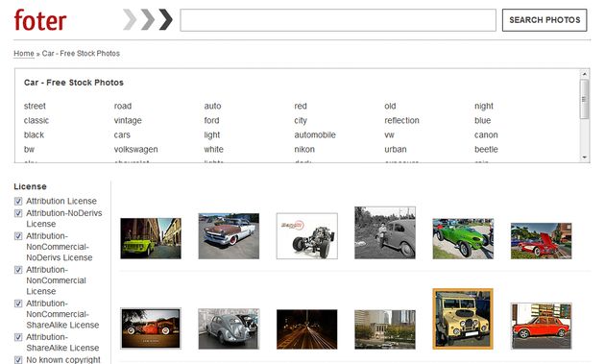
Task: Toggle the Attribution-NonCommercial License checkbox
Action: point(18,270)
